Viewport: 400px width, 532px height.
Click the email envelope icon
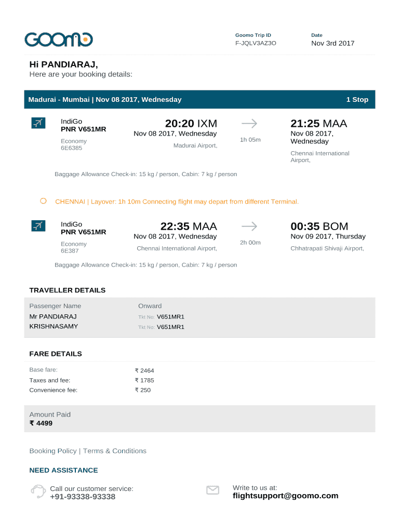tap(213, 490)
